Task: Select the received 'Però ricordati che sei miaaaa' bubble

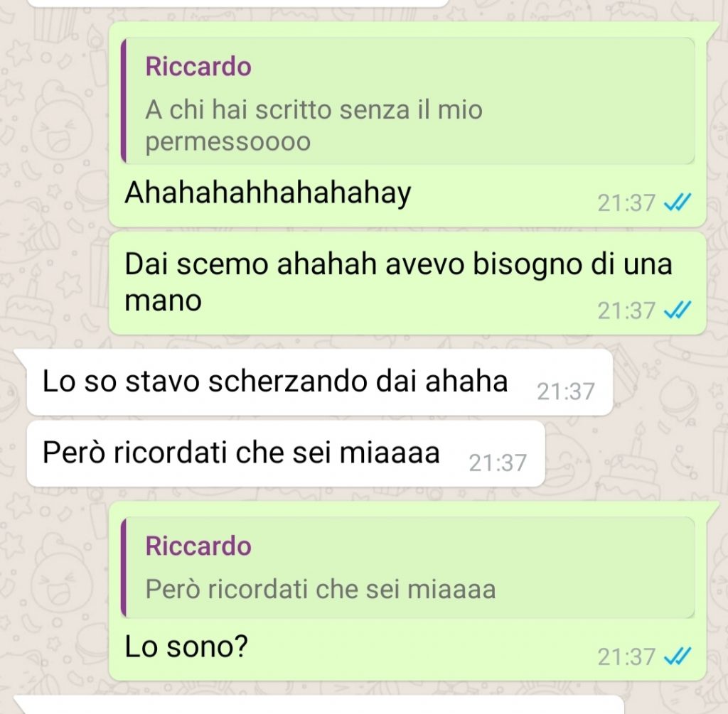Action: pos(286,453)
